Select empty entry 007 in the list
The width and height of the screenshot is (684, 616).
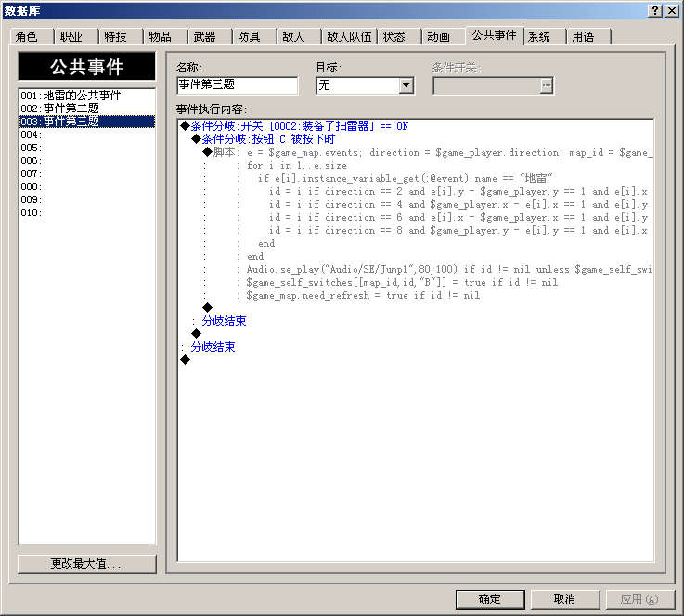[x=87, y=173]
